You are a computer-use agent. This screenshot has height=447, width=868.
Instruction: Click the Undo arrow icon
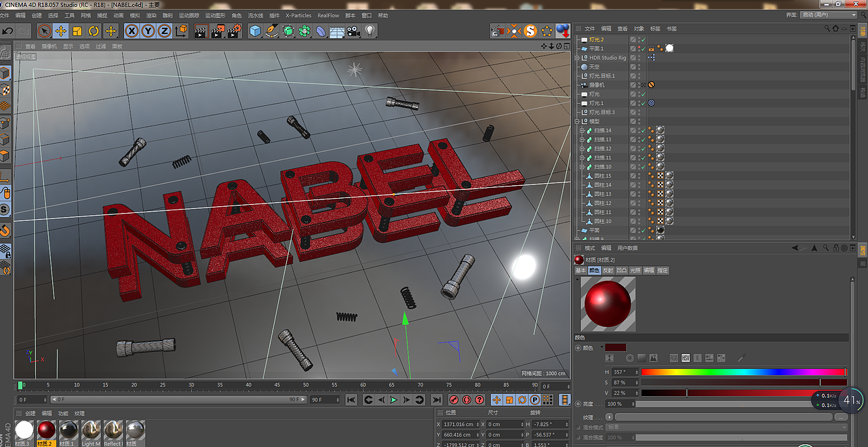click(7, 31)
